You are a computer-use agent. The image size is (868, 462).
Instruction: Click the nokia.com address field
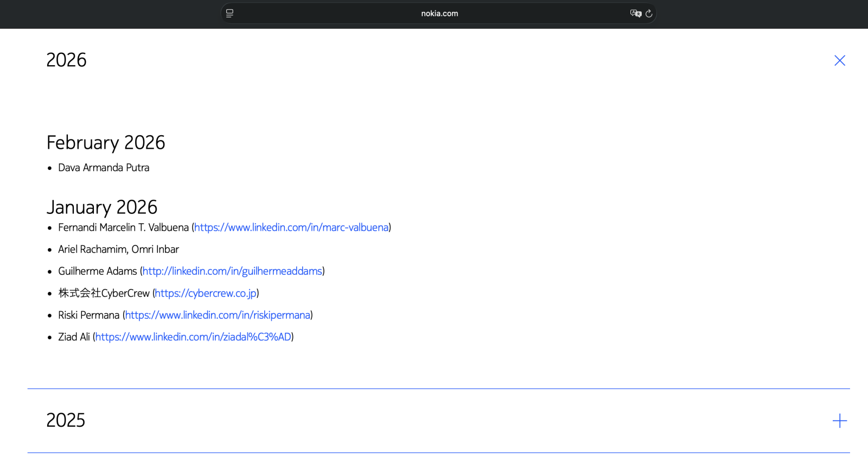point(439,14)
